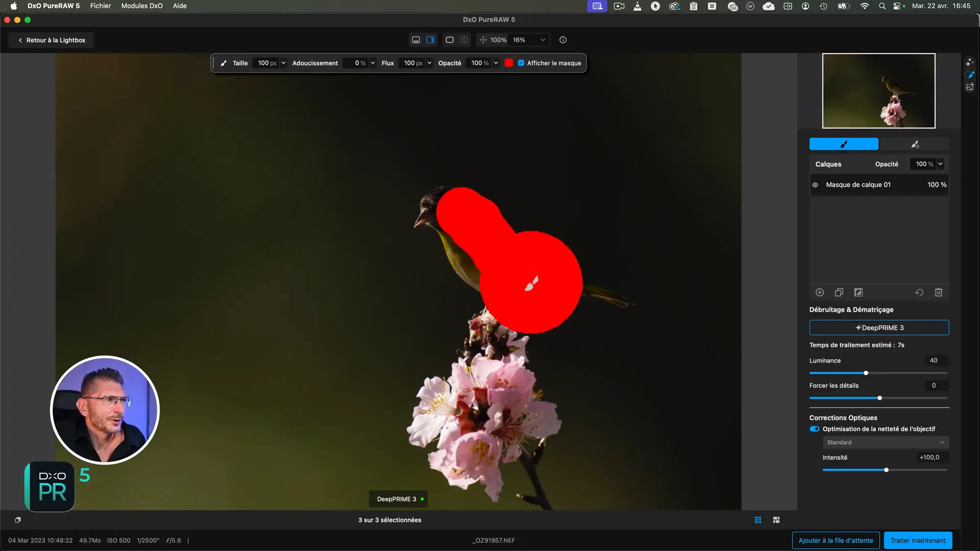Duplicate the selected layer mask
This screenshot has height=551, width=980.
click(x=839, y=292)
